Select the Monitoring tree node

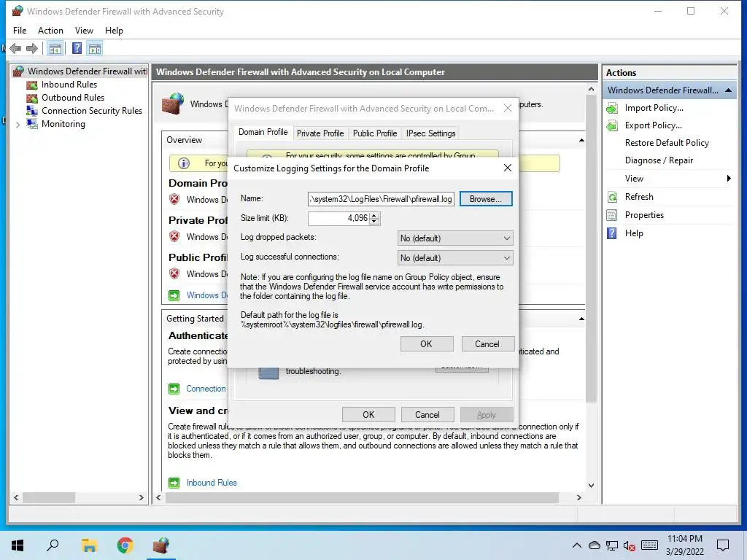click(63, 124)
